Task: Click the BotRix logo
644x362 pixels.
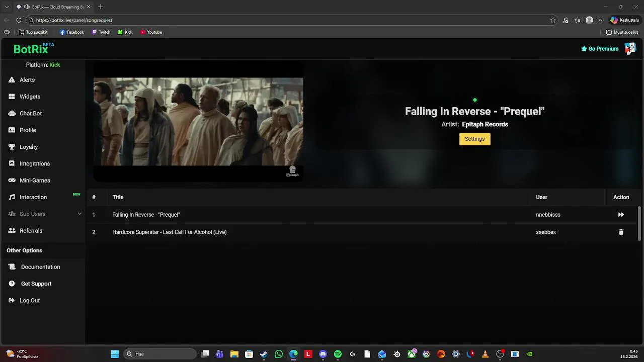Action: pyautogui.click(x=31, y=49)
